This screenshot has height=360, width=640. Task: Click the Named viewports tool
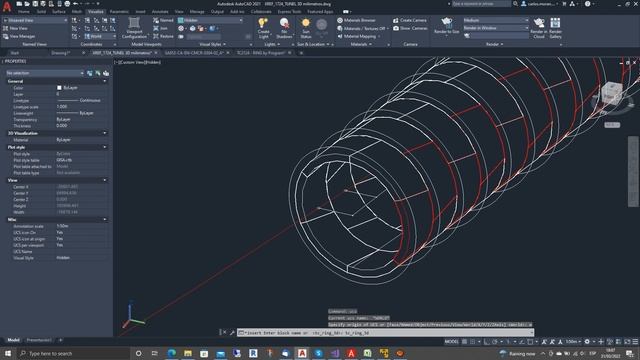(163, 20)
